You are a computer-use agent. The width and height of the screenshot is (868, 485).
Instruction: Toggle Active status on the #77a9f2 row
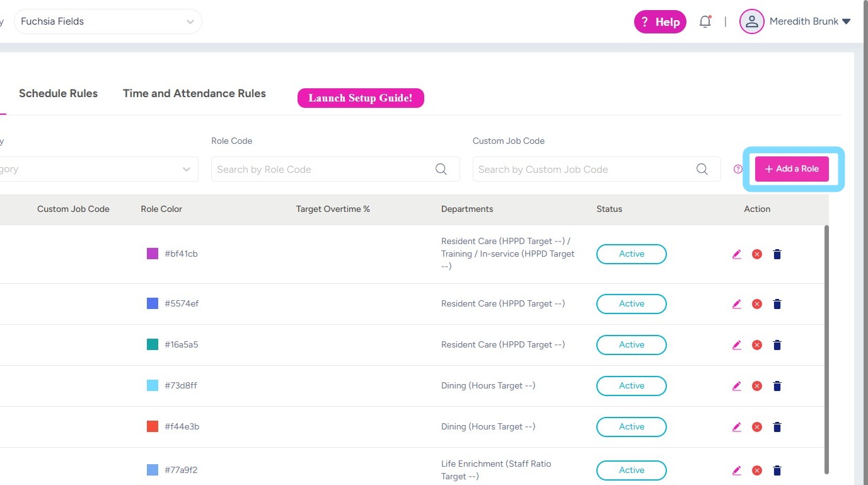631,470
